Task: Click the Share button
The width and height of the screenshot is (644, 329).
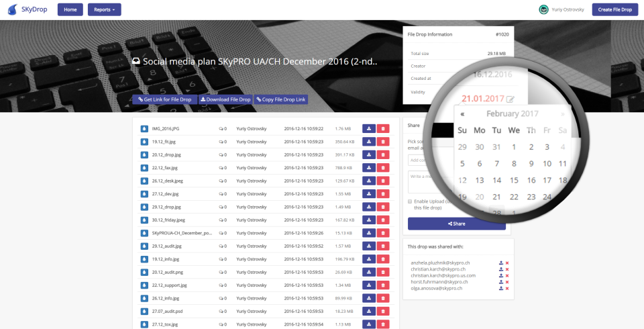Action: pyautogui.click(x=457, y=224)
